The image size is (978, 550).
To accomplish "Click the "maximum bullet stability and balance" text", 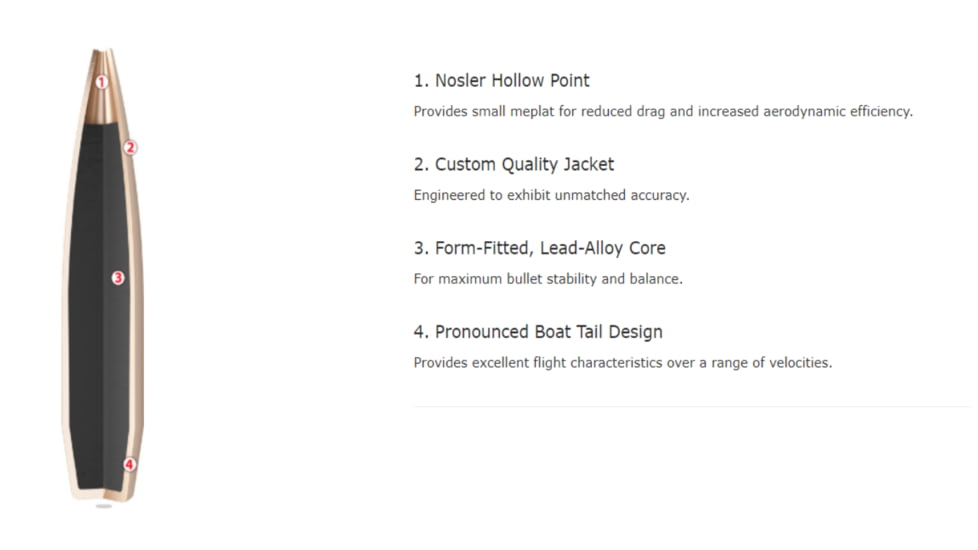I will click(x=548, y=279).
